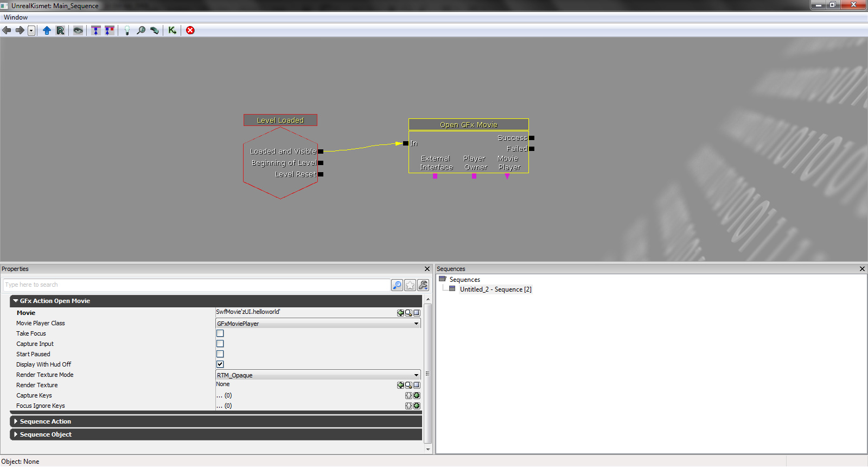Screen dimensions: 868x467
Task: Click the favorites star in Properties panel
Action: click(x=410, y=285)
